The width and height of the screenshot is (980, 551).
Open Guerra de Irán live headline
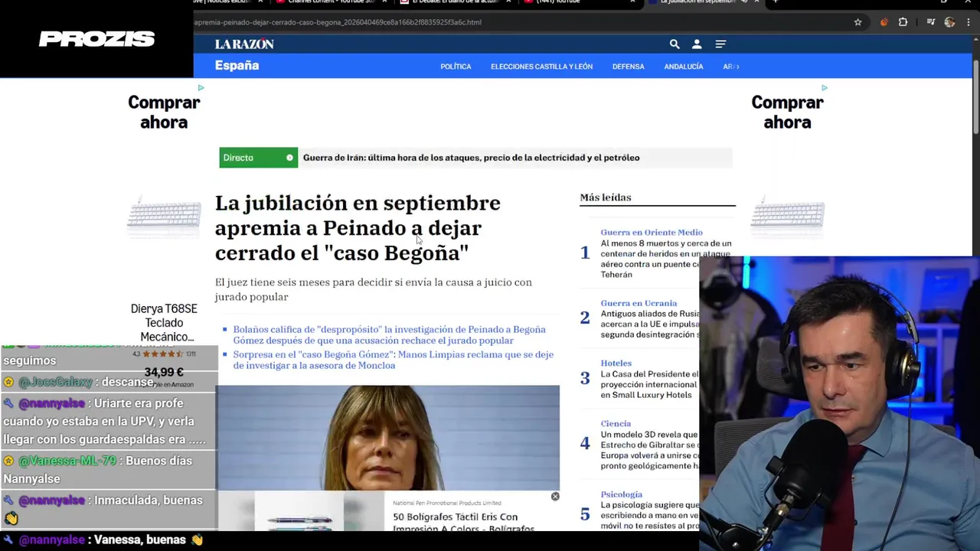(x=471, y=158)
